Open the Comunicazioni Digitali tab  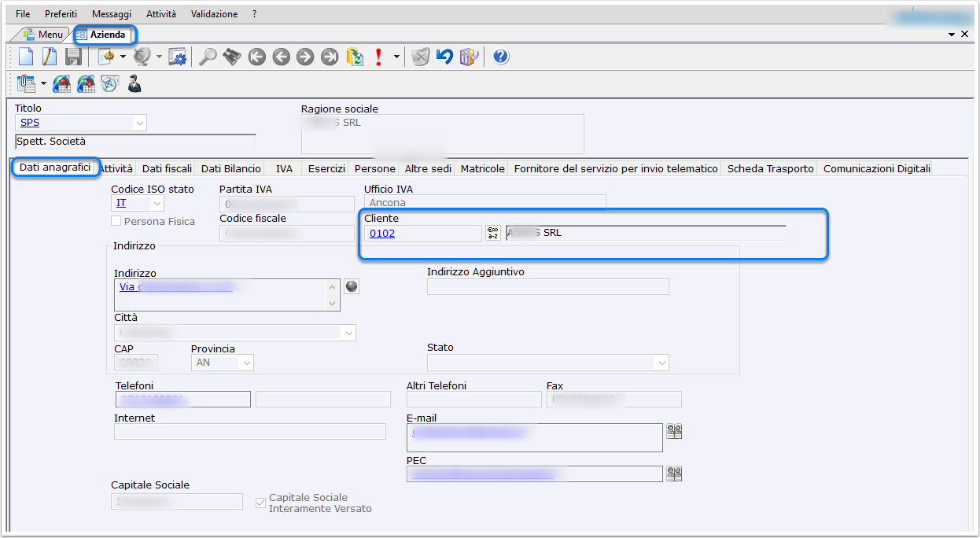tap(877, 168)
